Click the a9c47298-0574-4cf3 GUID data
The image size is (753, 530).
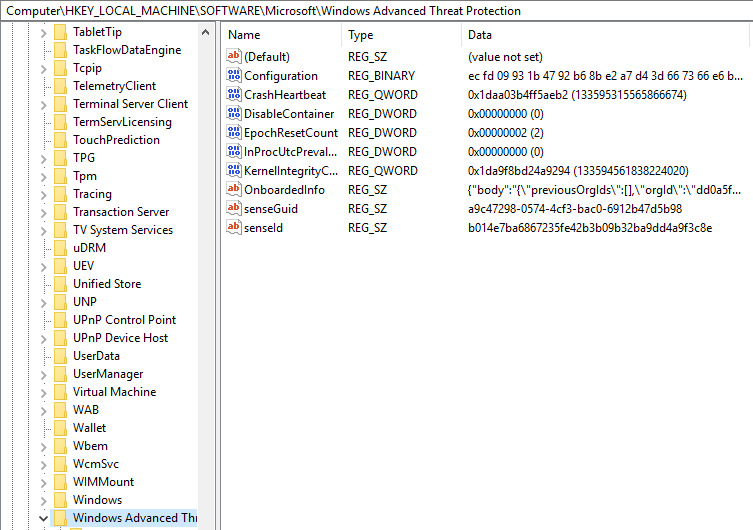575,209
